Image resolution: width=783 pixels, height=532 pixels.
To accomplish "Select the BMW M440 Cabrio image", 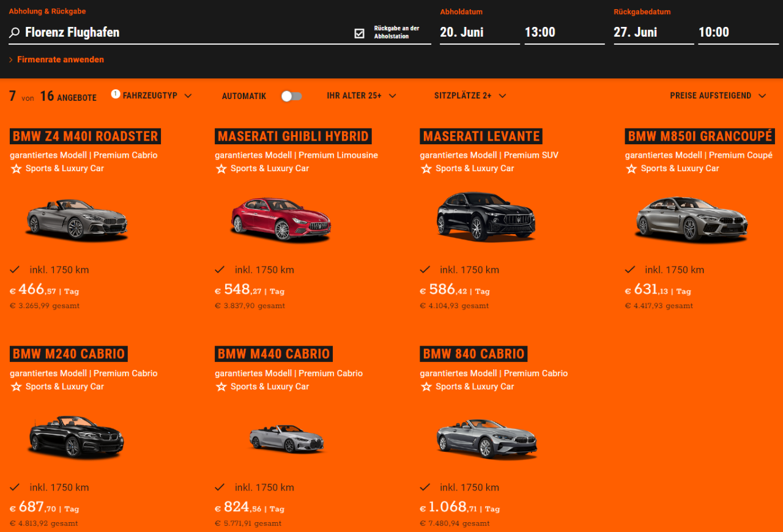I will pos(286,438).
